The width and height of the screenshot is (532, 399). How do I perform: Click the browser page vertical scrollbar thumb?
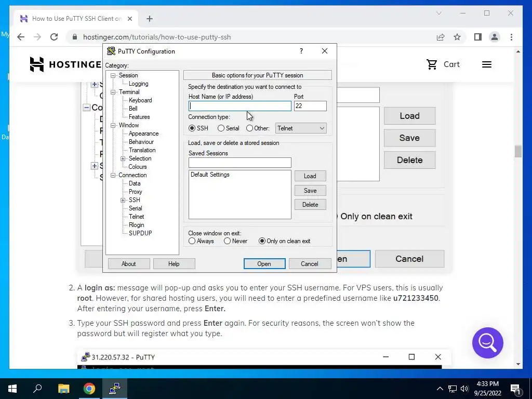(x=518, y=151)
